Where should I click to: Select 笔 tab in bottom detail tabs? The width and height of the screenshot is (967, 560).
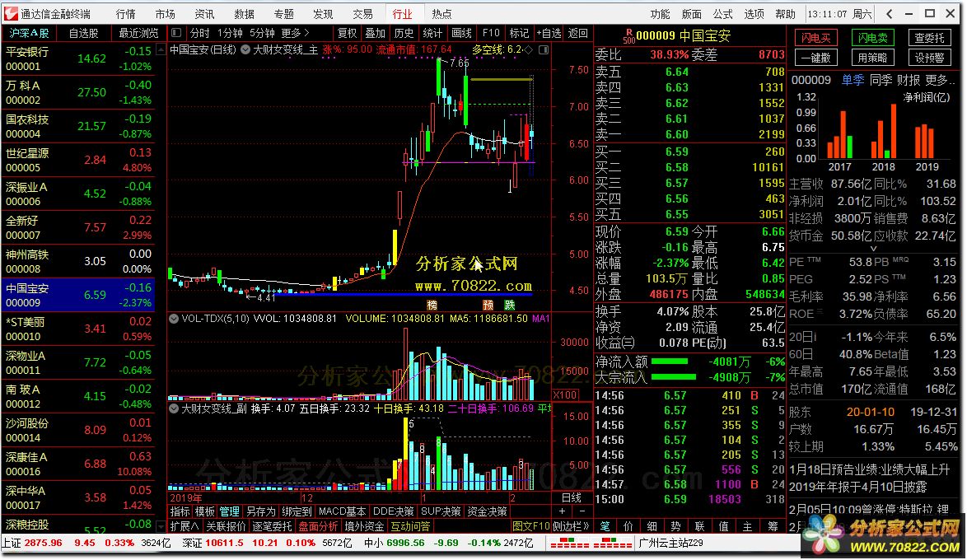(x=605, y=526)
